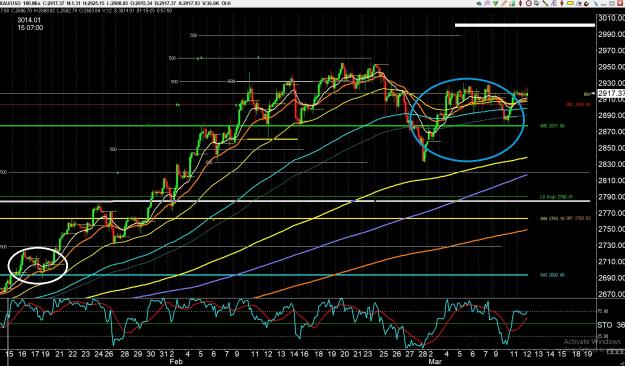
Task: Click the O:2915.34 open value
Action: (x=142, y=3)
